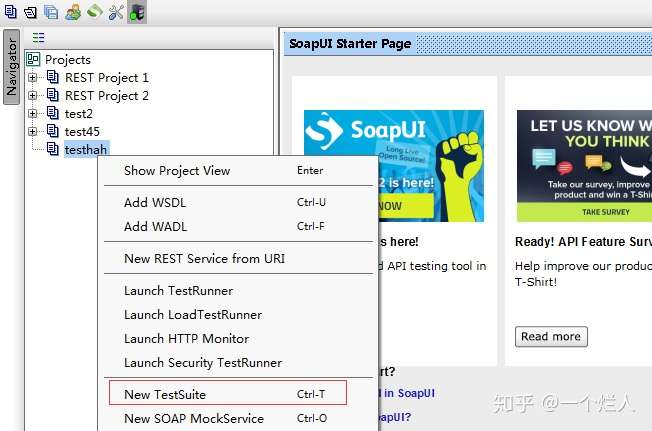Screen dimensions: 652x431
Task: Click the vertical Navigator tab
Action: pyautogui.click(x=11, y=66)
